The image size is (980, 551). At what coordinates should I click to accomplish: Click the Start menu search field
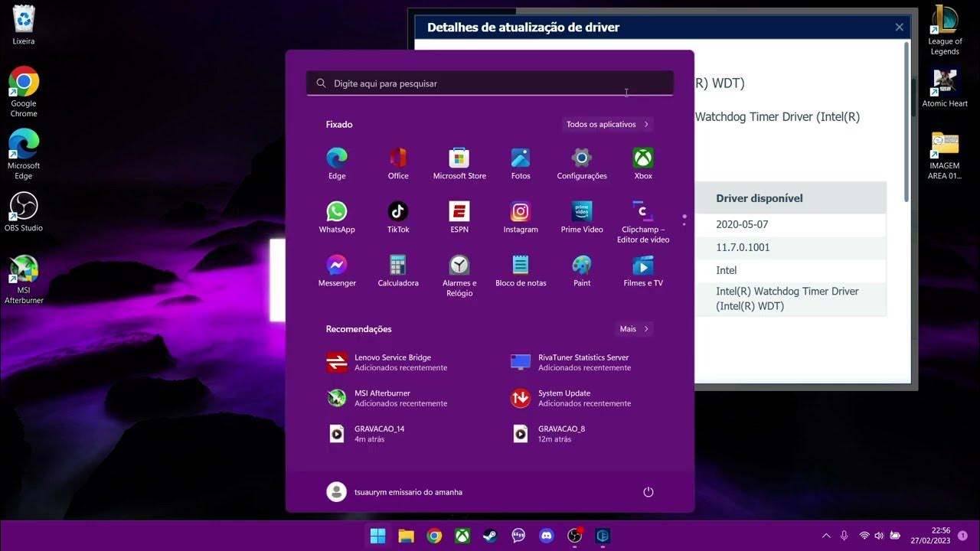coord(490,83)
